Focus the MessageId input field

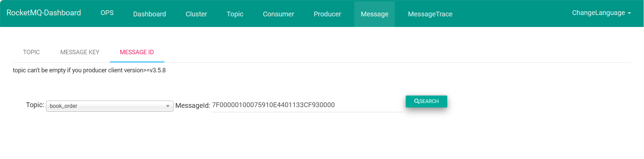pos(307,105)
